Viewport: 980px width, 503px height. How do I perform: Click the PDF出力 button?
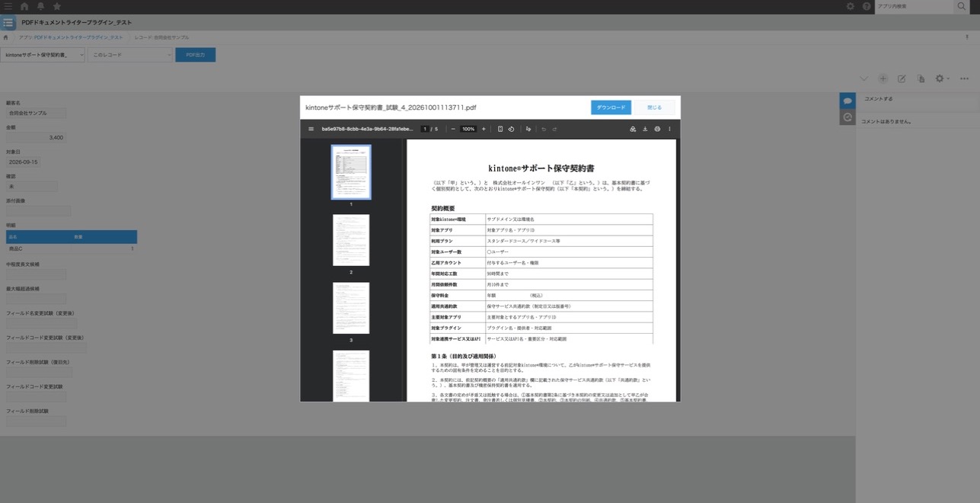(196, 55)
